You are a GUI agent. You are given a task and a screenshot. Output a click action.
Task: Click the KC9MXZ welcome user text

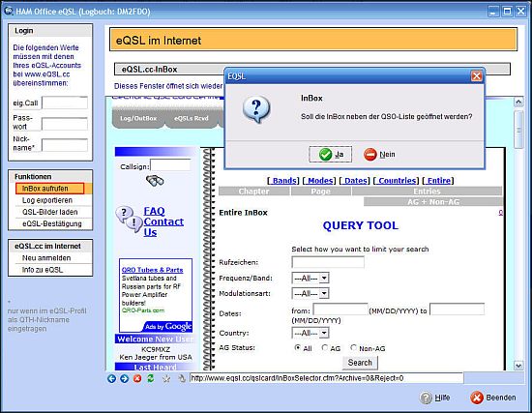coord(156,349)
